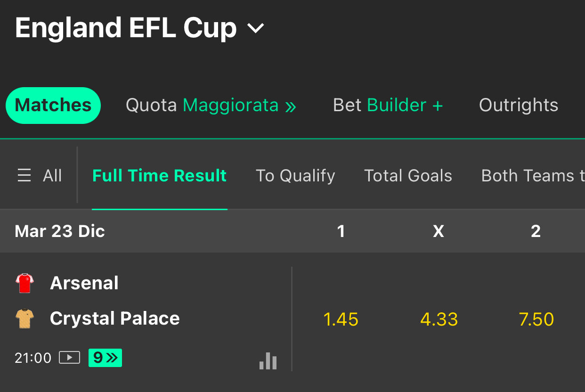Click the Crystal Palace jersey icon
This screenshot has width=585, height=392.
click(24, 319)
